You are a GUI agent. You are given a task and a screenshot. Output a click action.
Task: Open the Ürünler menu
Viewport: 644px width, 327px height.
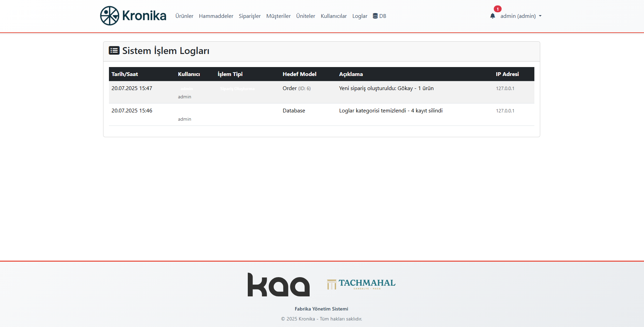[184, 16]
